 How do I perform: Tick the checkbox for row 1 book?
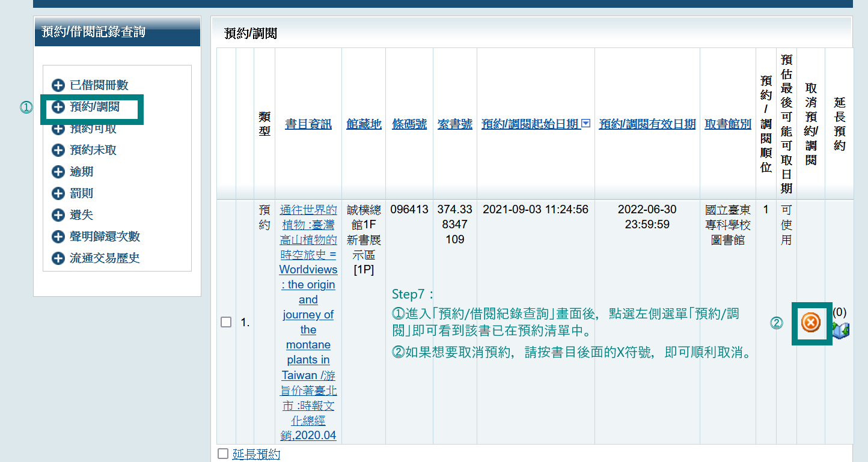pyautogui.click(x=226, y=322)
